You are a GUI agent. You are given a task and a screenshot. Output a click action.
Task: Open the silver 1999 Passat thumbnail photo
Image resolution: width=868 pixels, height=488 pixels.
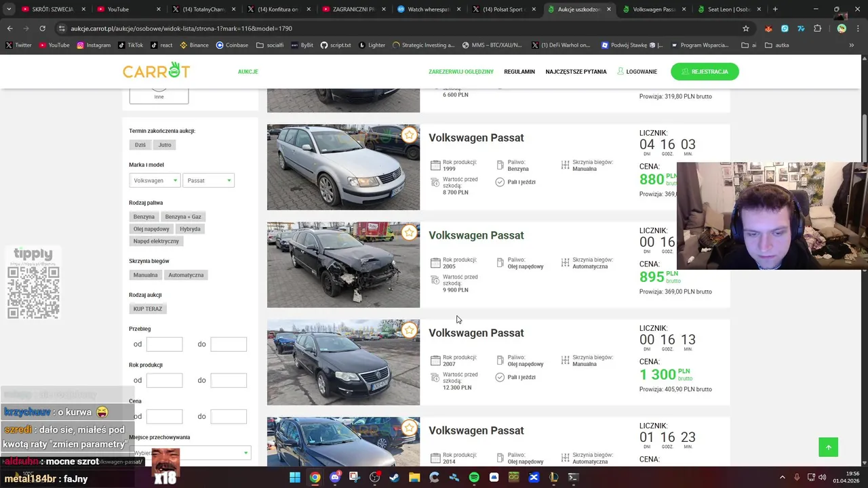(343, 167)
